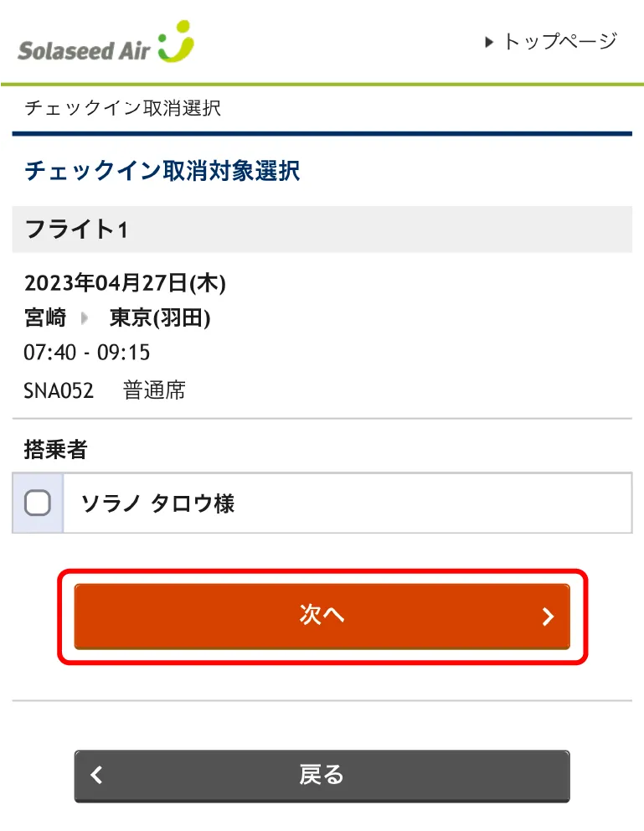This screenshot has width=644, height=831.
Task: Click the departure city 宮崎
Action: click(45, 318)
